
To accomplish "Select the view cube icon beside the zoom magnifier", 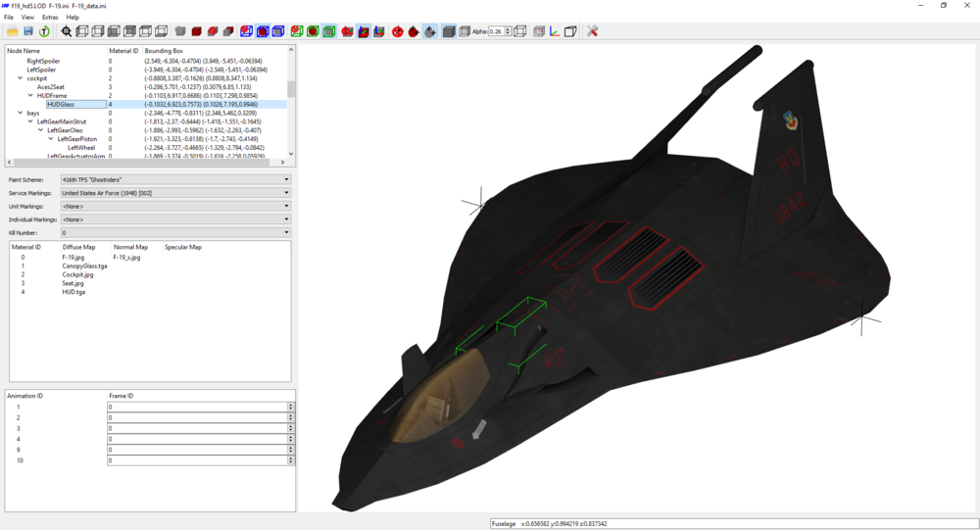I will 82,31.
